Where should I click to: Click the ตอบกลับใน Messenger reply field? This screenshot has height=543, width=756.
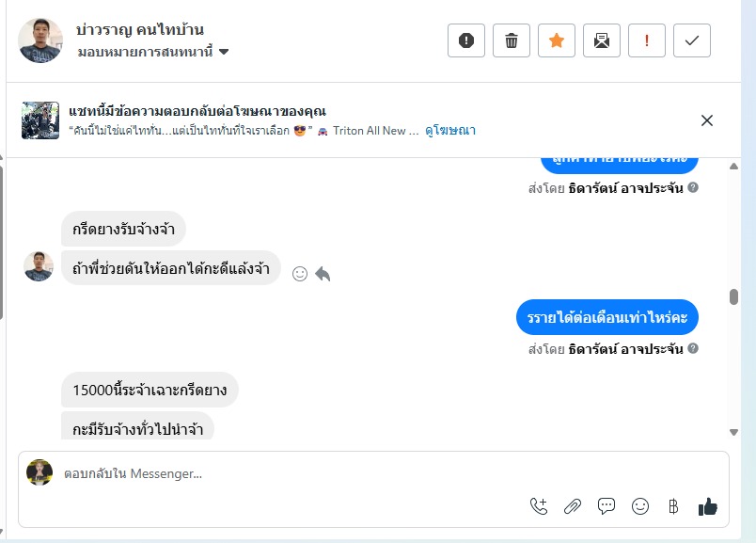tap(282, 473)
